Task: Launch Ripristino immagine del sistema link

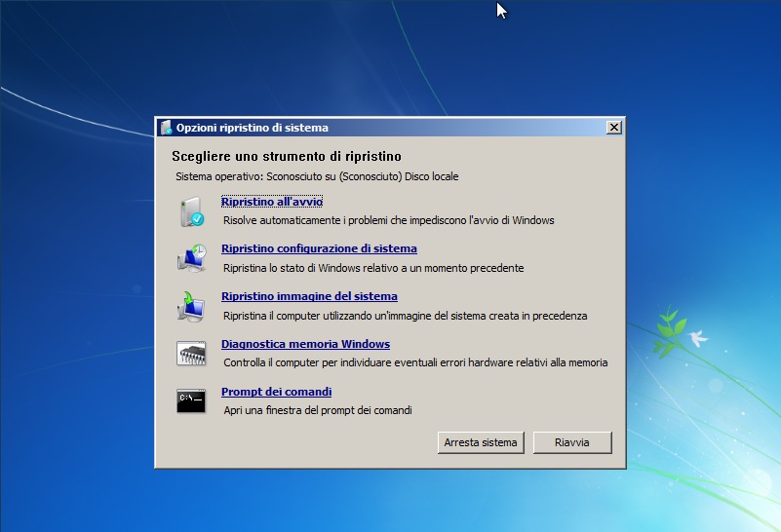Action: click(x=309, y=296)
